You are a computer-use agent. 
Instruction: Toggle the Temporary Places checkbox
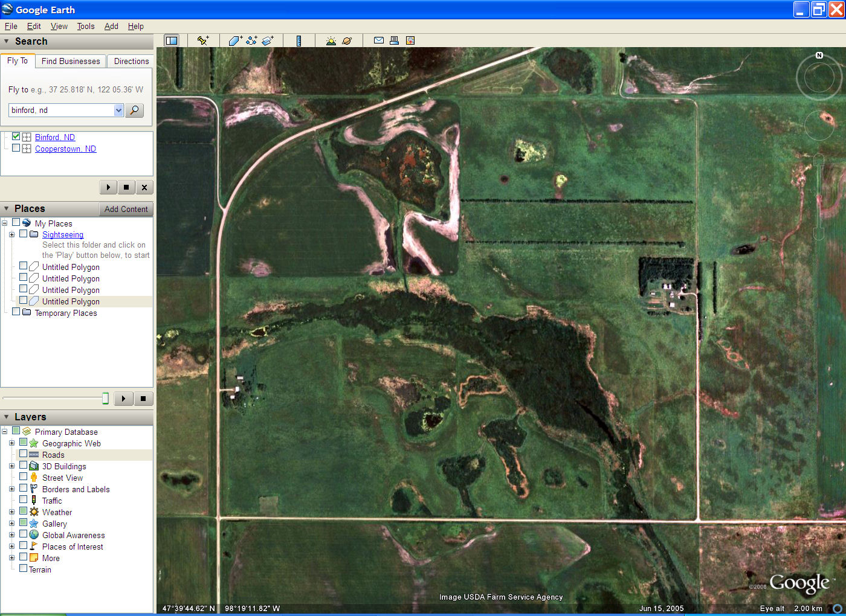point(16,312)
